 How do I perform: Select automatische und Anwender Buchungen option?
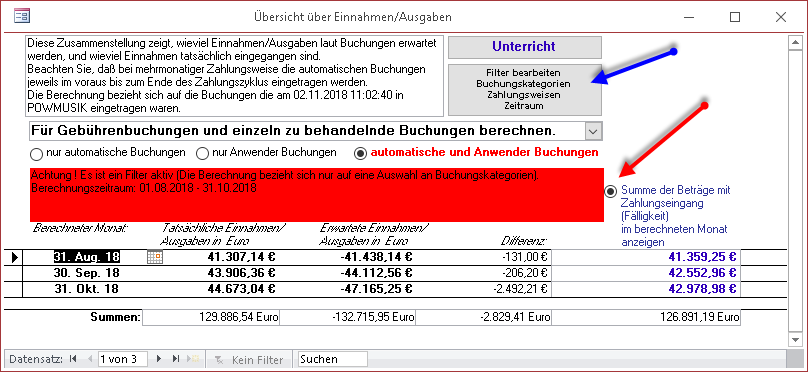[361, 153]
